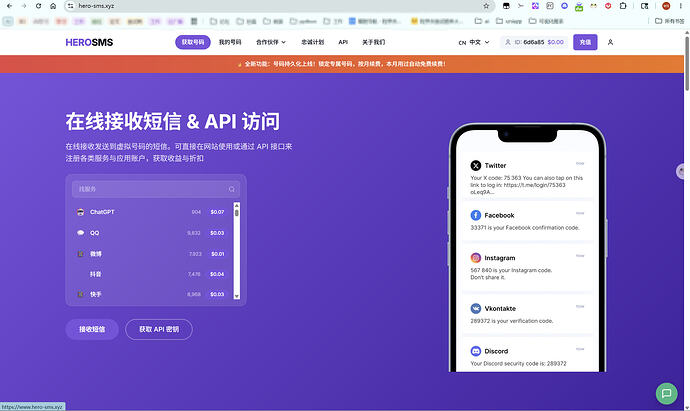Select the ChatGPT service row
Image resolution: width=690 pixels, height=411 pixels.
[151, 212]
